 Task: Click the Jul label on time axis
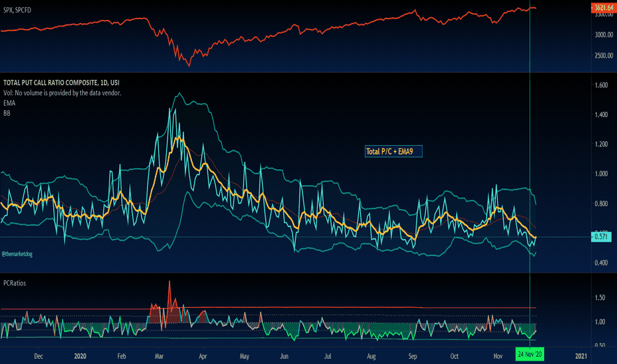(x=328, y=357)
